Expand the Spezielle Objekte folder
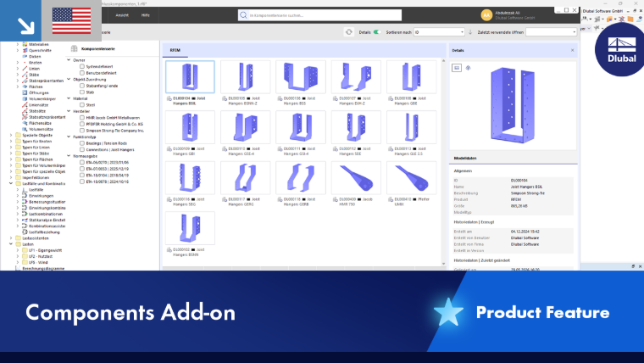The height and width of the screenshot is (363, 644). [x=11, y=135]
